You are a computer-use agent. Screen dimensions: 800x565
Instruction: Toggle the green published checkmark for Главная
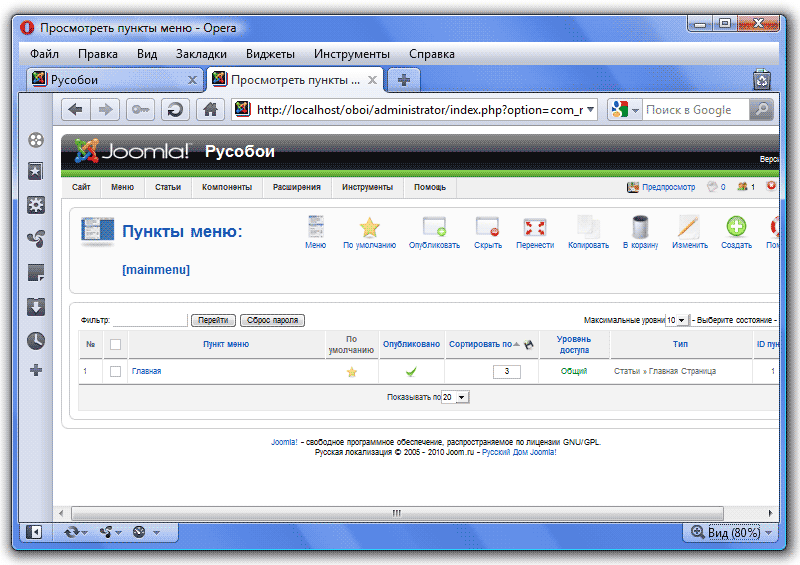(x=410, y=371)
